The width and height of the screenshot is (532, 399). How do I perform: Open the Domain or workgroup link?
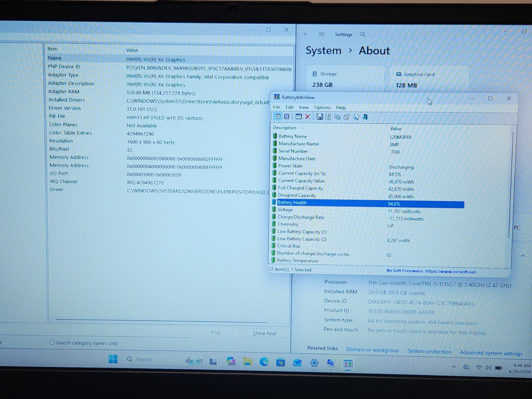[x=372, y=350]
